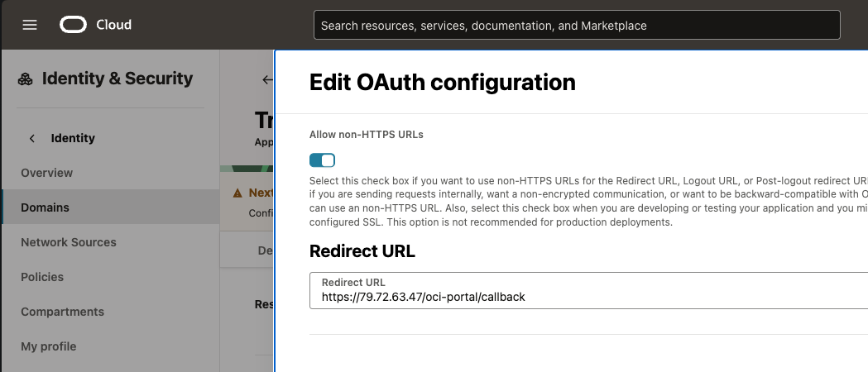This screenshot has height=372, width=868.
Task: Click the back arrow behind the dialog
Action: pos(268,79)
